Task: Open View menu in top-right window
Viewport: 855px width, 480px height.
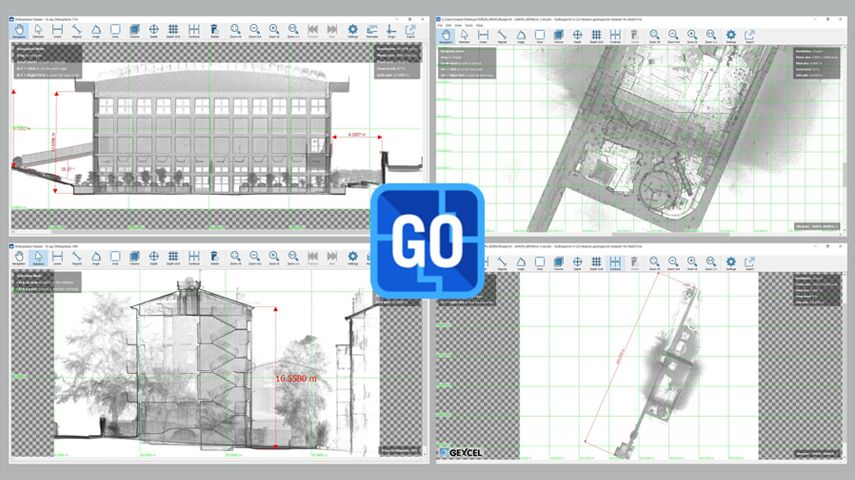Action: (459, 25)
